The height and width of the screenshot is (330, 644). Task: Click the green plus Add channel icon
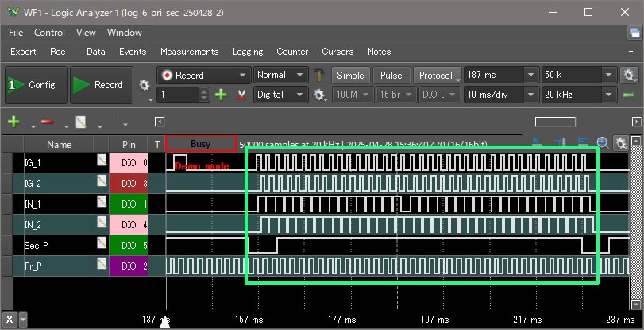coord(13,122)
